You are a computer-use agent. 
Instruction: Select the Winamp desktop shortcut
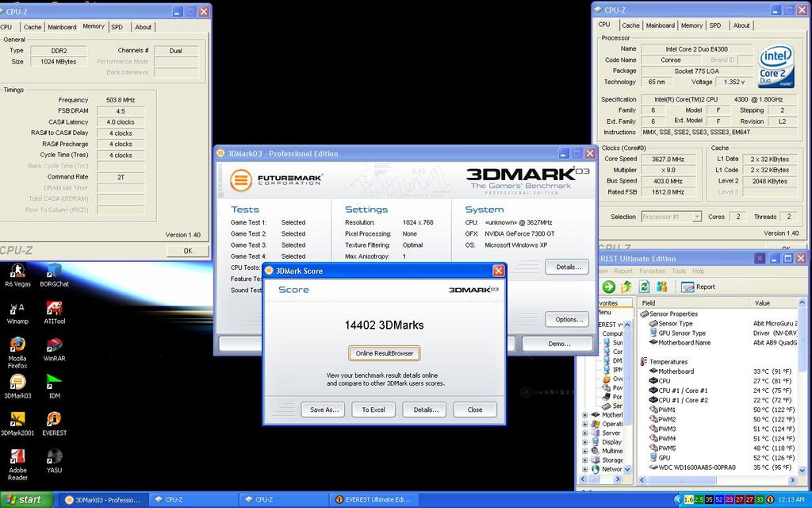pyautogui.click(x=17, y=313)
